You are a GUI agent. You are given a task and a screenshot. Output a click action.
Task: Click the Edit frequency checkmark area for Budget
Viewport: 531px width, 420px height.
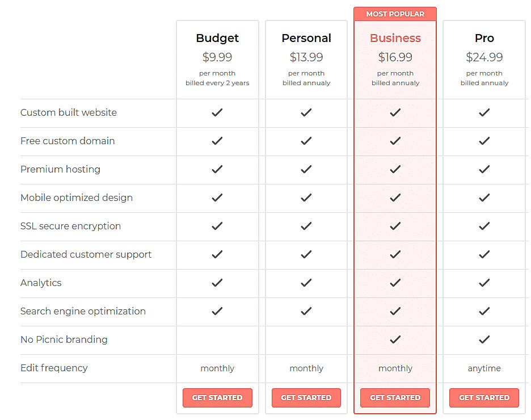217,368
